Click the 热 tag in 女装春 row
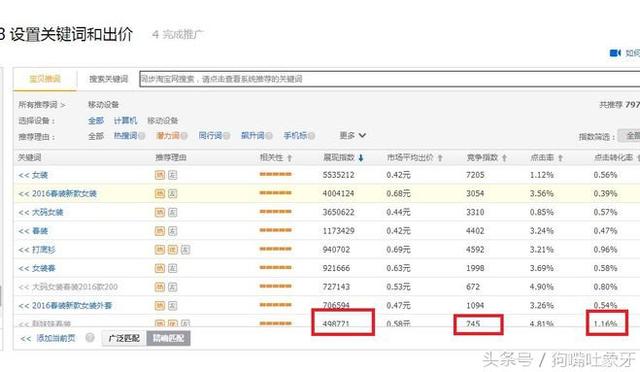The height and width of the screenshot is (372, 640). click(x=160, y=268)
